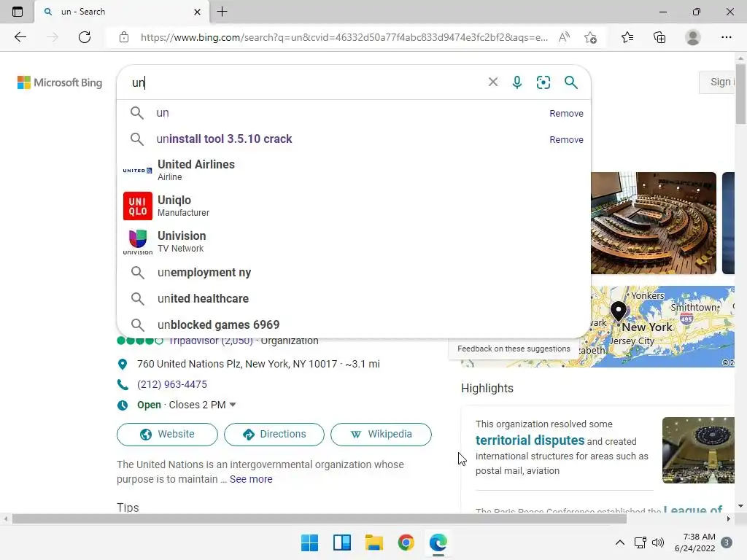This screenshot has height=560, width=747.
Task: Open the Windows Start menu
Action: pyautogui.click(x=309, y=542)
